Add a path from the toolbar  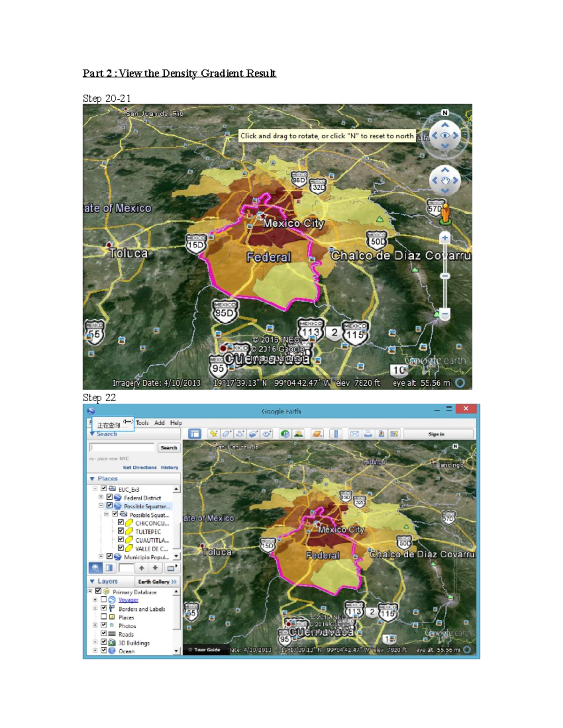[240, 434]
